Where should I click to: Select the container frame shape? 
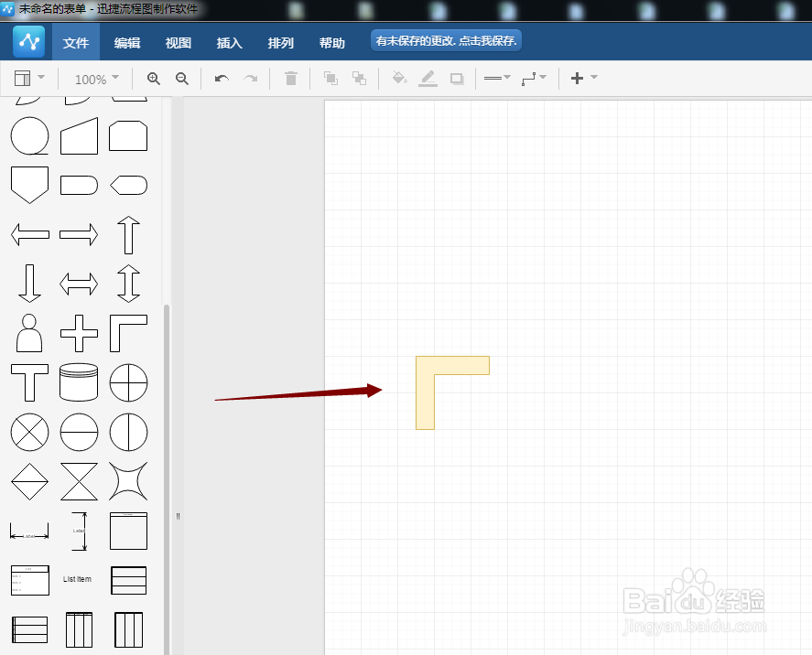click(128, 531)
